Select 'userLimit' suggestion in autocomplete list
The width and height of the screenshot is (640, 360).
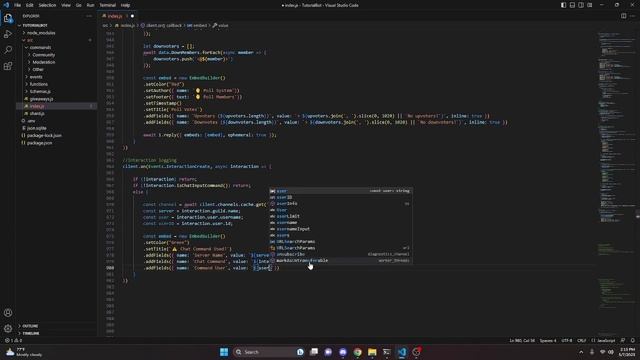click(x=340, y=216)
